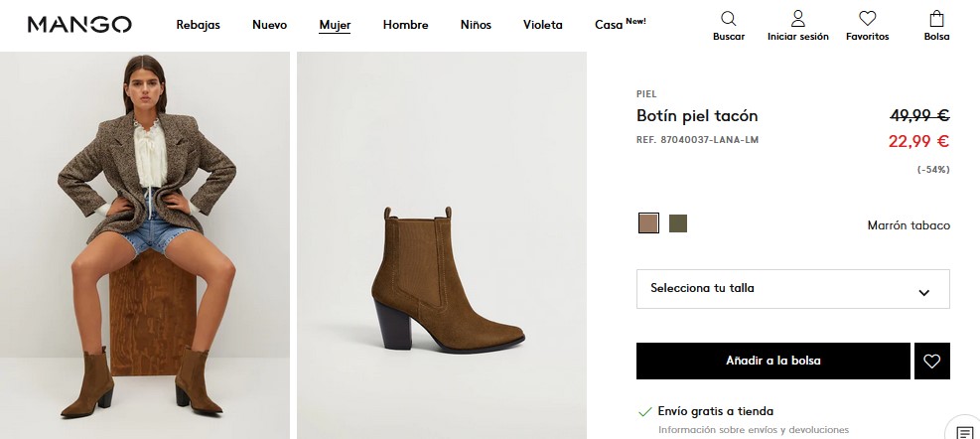Click the size selector chevron arrow
Screen dimensions: 980x439
tap(924, 292)
